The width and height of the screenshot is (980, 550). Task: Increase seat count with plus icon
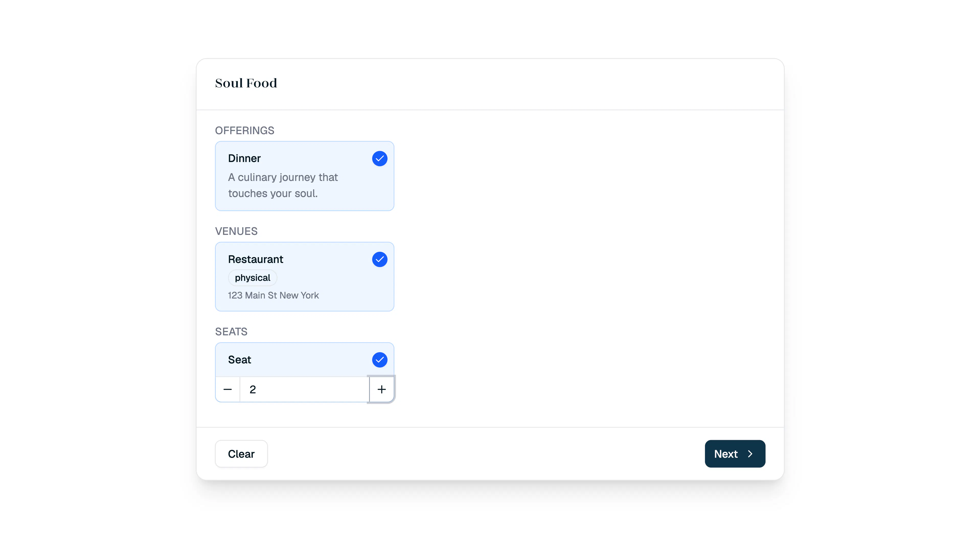pos(381,389)
